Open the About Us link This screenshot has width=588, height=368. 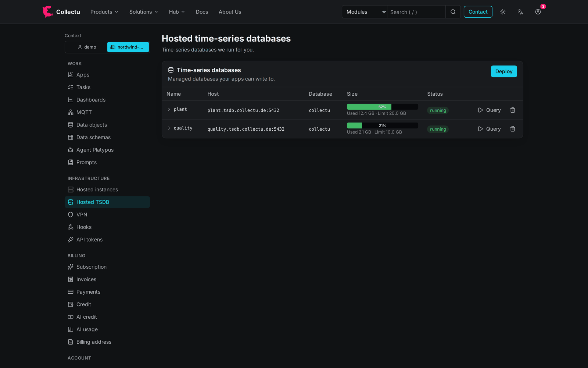(x=230, y=12)
